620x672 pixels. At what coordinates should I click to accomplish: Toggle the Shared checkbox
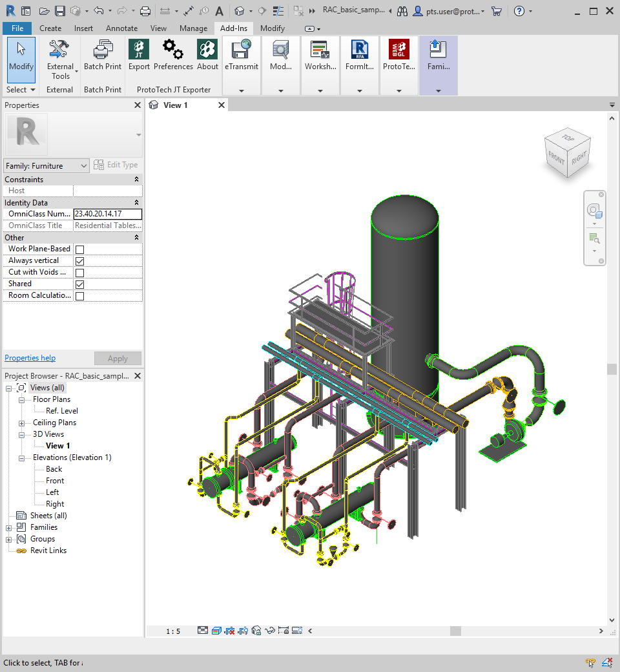pos(80,284)
